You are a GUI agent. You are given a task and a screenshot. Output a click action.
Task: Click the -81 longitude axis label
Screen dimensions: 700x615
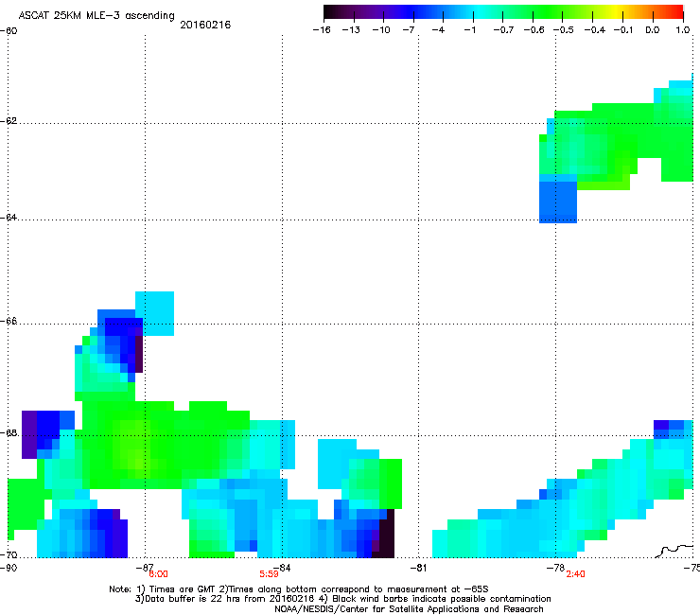point(418,567)
